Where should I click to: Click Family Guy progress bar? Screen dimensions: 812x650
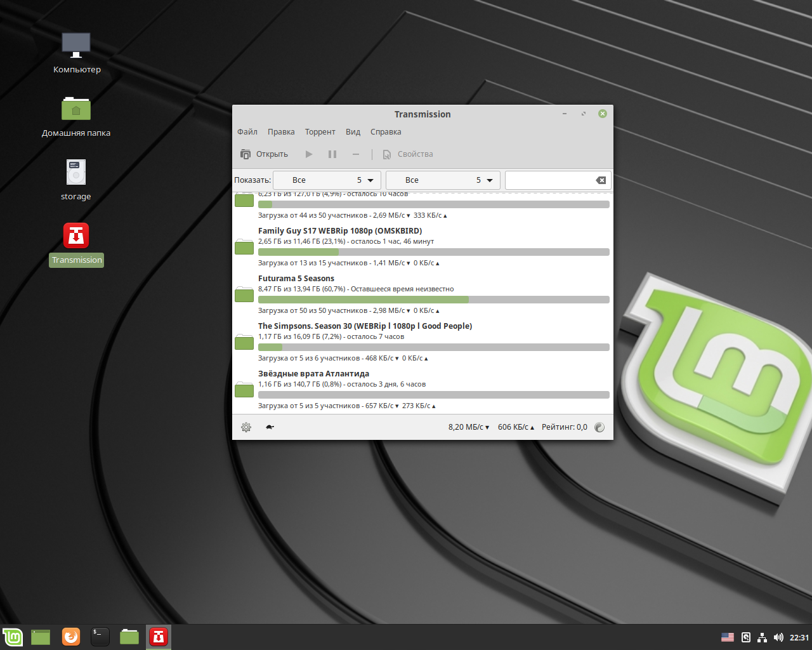tap(434, 252)
